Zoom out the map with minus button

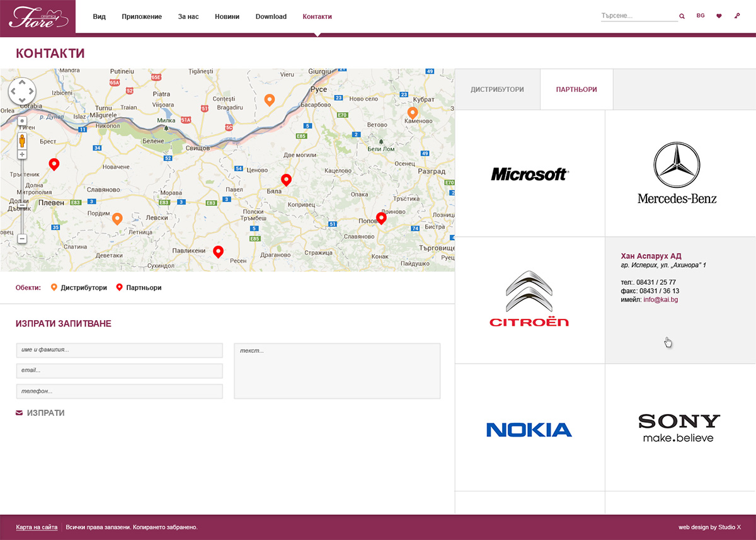tap(22, 239)
